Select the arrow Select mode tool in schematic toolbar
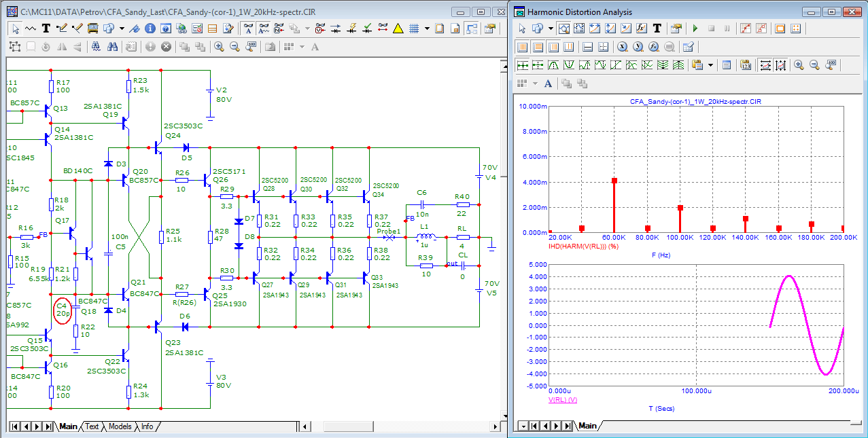Image resolution: width=868 pixels, height=438 pixels. pyautogui.click(x=16, y=29)
